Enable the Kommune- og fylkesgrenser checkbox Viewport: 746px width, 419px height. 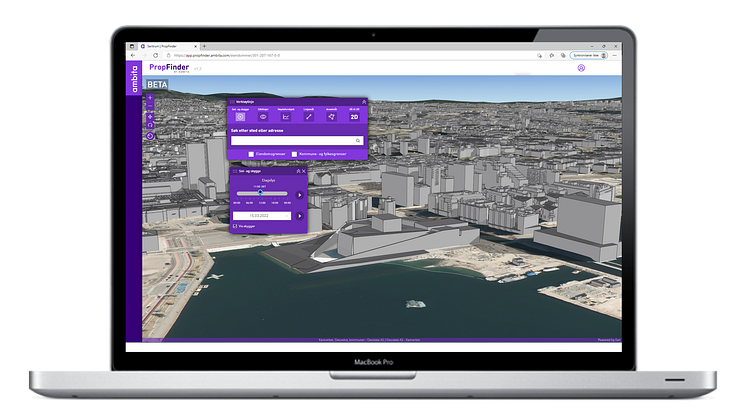click(294, 154)
